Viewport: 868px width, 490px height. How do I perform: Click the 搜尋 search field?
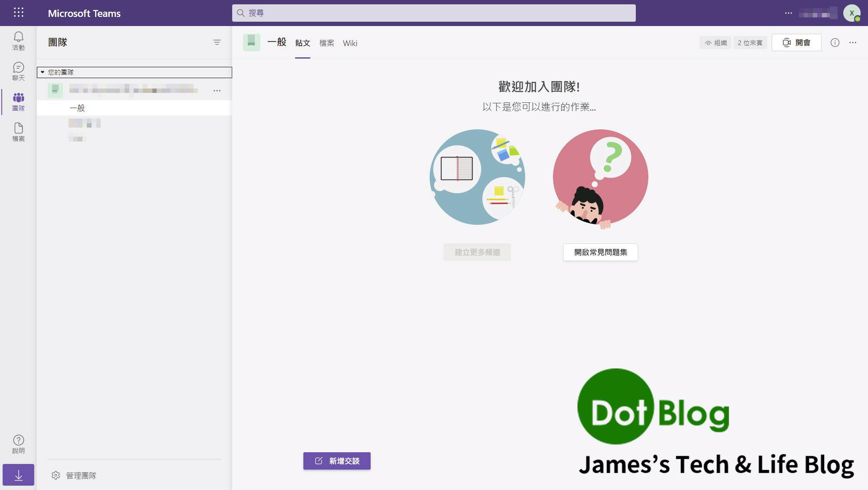coord(434,13)
